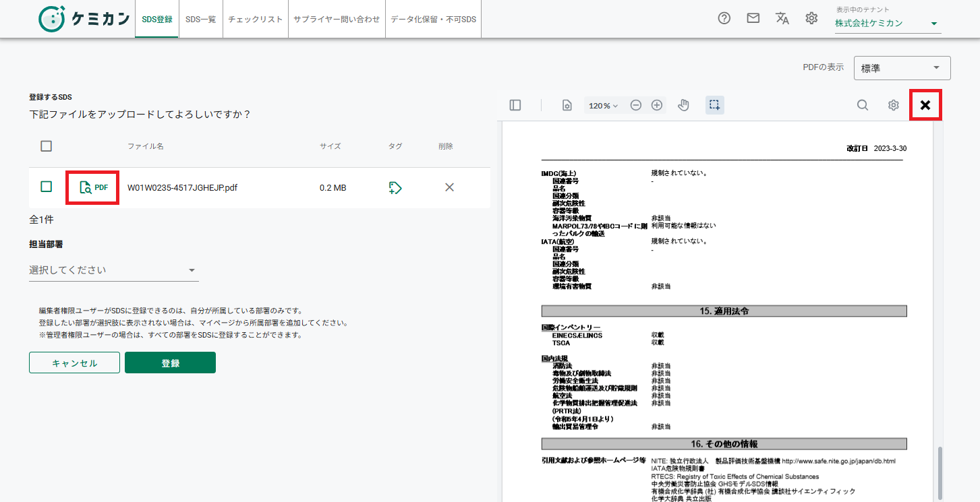Toggle the PDF viewer sidebar panel
This screenshot has height=502, width=980.
515,105
